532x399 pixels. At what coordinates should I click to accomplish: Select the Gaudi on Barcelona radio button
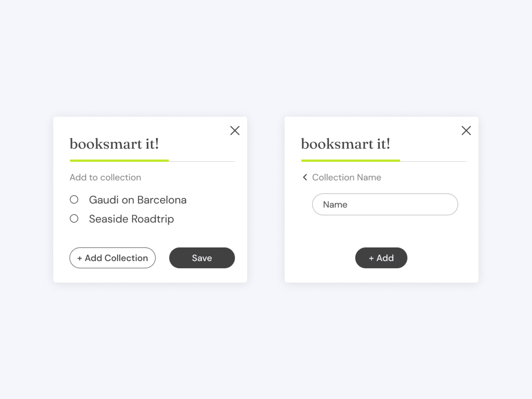click(x=74, y=199)
